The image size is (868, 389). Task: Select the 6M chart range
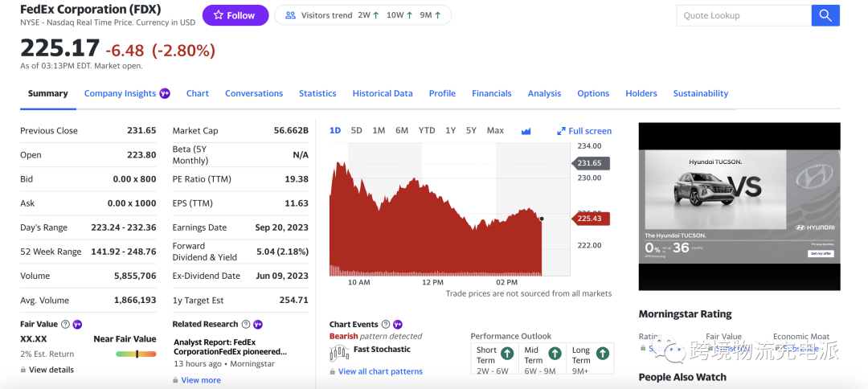402,130
